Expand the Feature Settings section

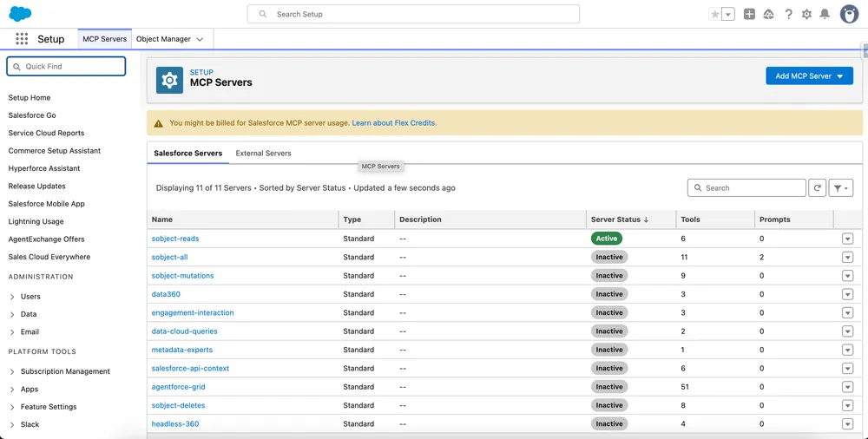pyautogui.click(x=12, y=407)
